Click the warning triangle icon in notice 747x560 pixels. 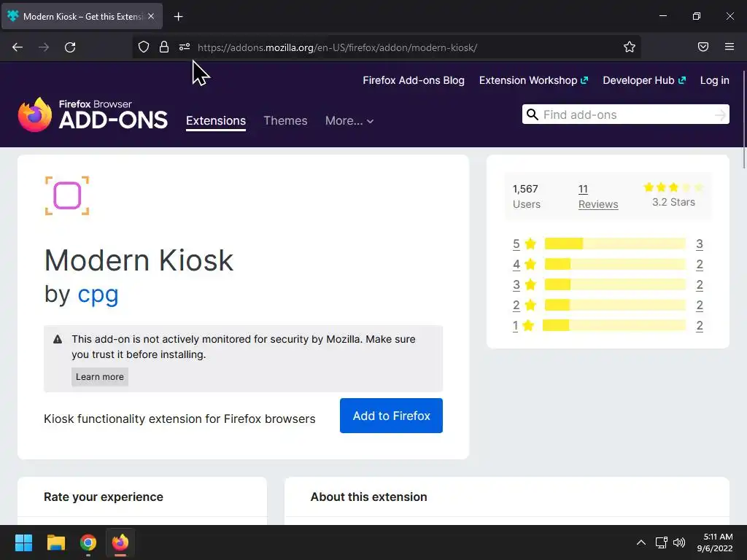click(x=58, y=340)
